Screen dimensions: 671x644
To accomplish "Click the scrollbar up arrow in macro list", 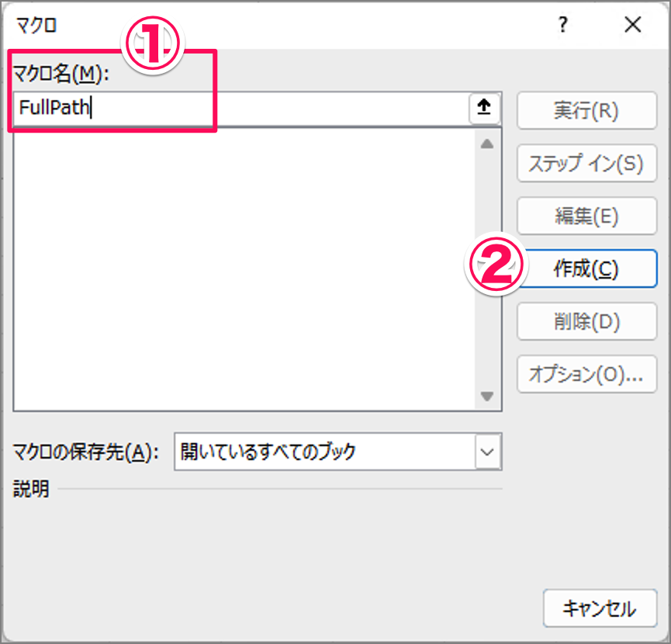I will pos(487,142).
